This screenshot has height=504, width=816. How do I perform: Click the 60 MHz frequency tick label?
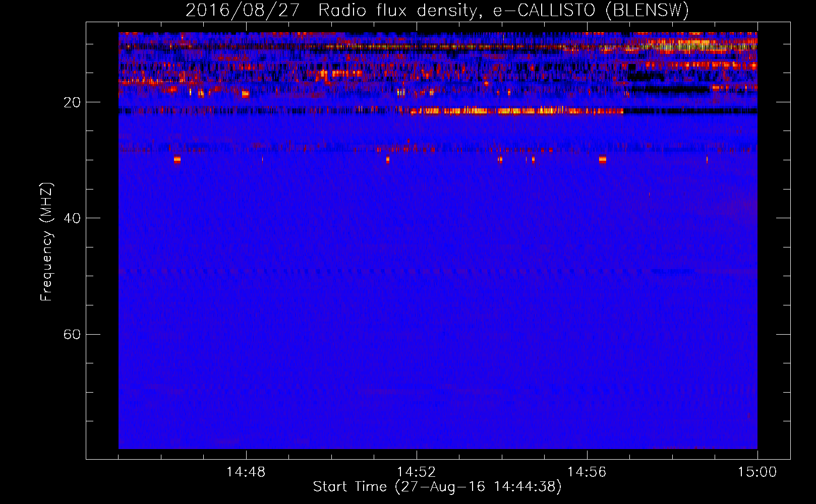click(72, 334)
